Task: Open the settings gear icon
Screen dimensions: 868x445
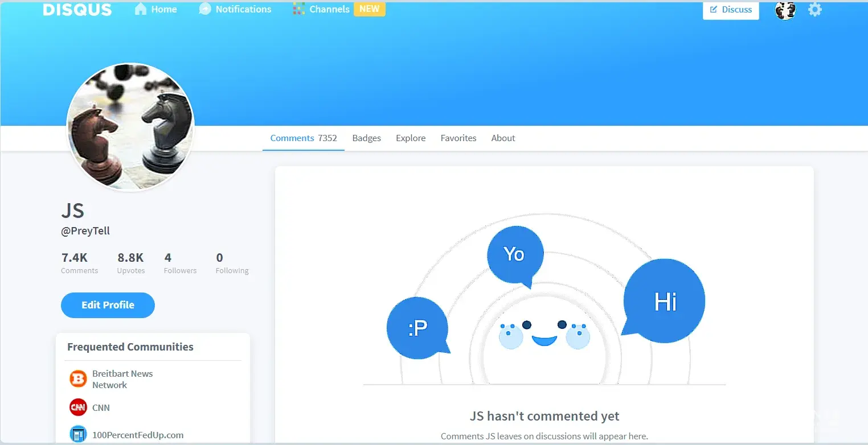Action: point(815,9)
